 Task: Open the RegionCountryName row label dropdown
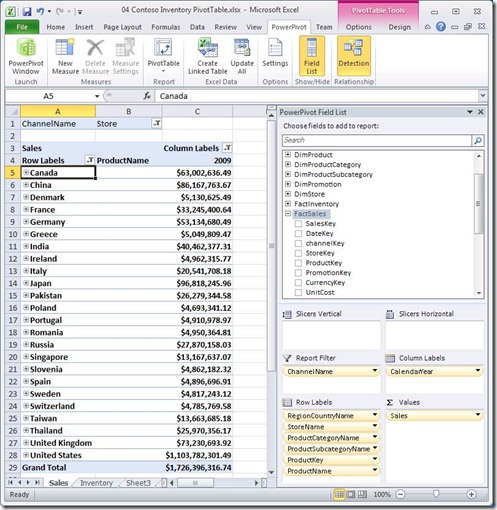pos(375,415)
